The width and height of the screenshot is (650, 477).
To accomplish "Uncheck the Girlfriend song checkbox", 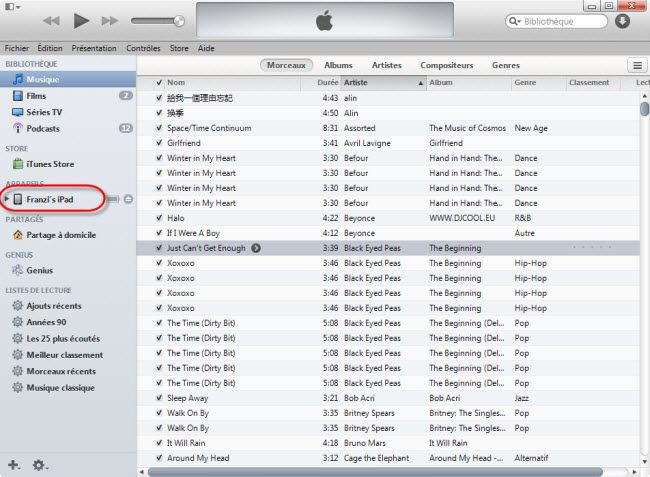I will click(x=159, y=143).
